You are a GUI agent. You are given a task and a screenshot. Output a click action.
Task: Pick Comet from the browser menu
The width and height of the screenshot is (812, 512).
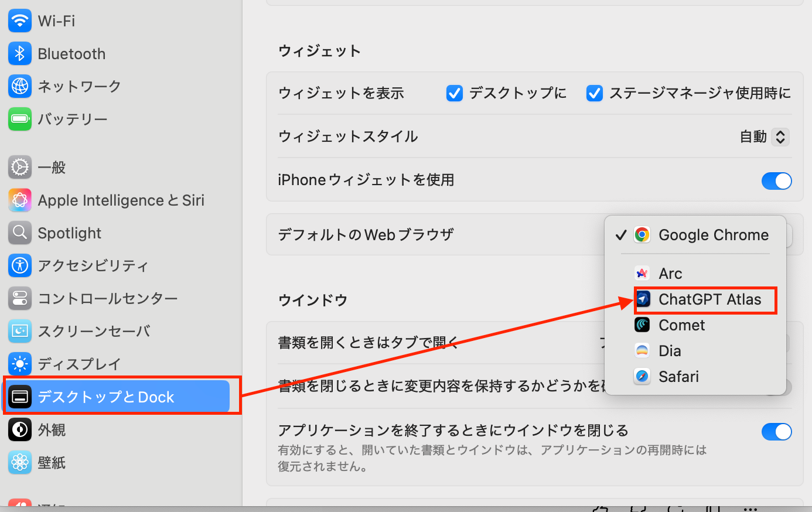[x=695, y=325]
